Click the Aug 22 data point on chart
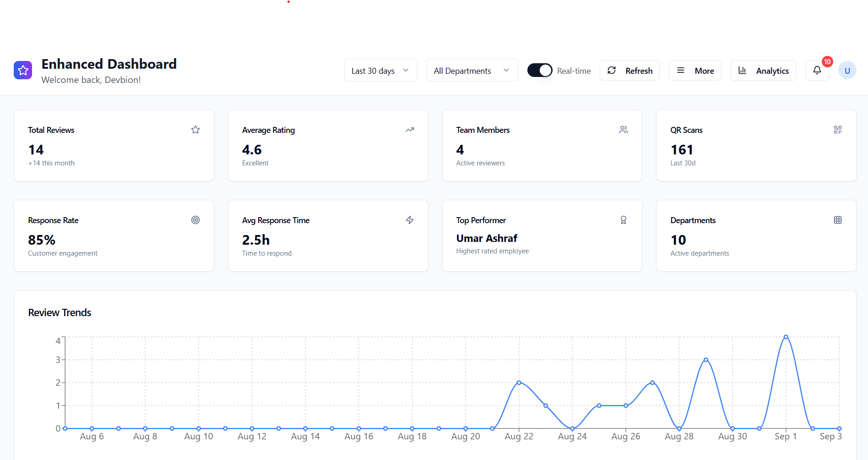 click(x=519, y=383)
